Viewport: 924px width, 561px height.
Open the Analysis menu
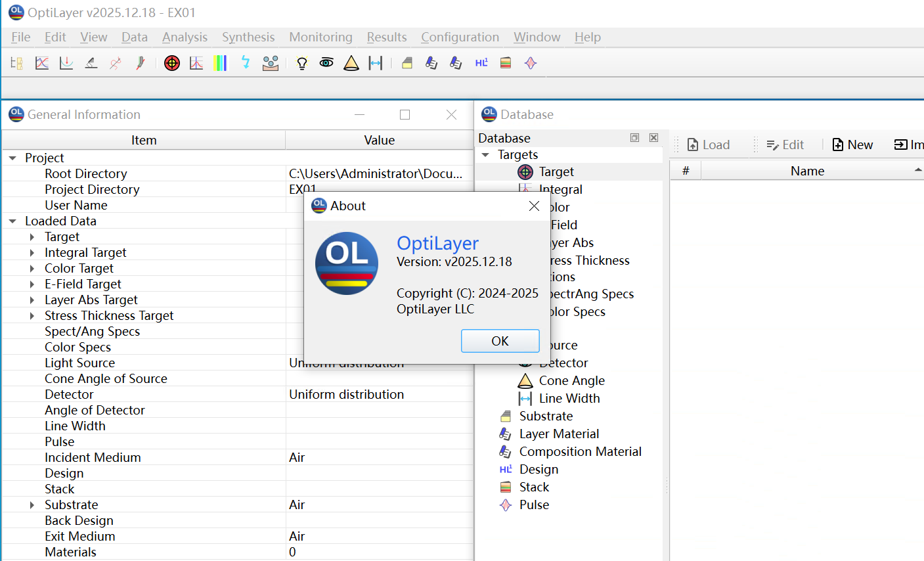(x=185, y=37)
